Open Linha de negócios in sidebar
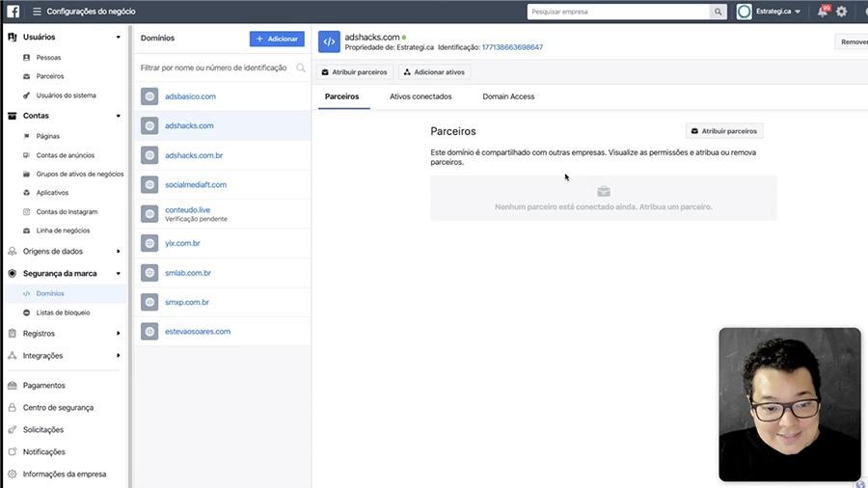 point(63,230)
